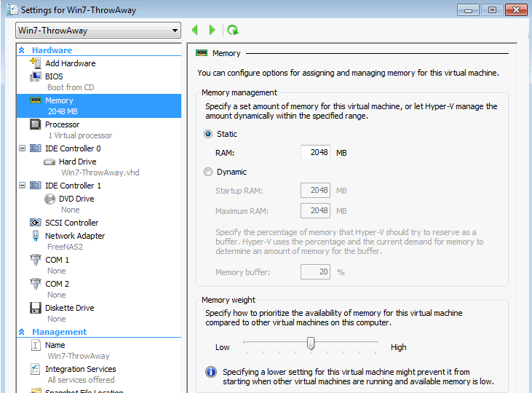Select Add Hardware in the tree
Viewport: 532px width, 393px height.
(71, 63)
